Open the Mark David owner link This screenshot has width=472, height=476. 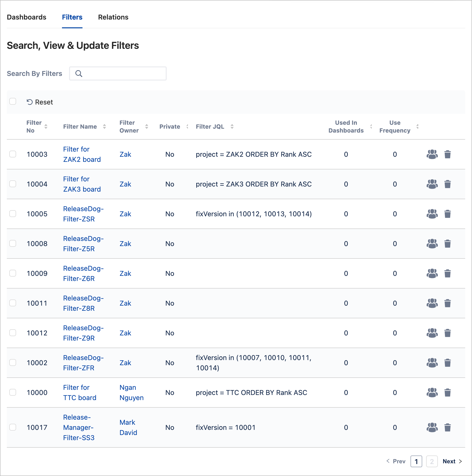(128, 427)
